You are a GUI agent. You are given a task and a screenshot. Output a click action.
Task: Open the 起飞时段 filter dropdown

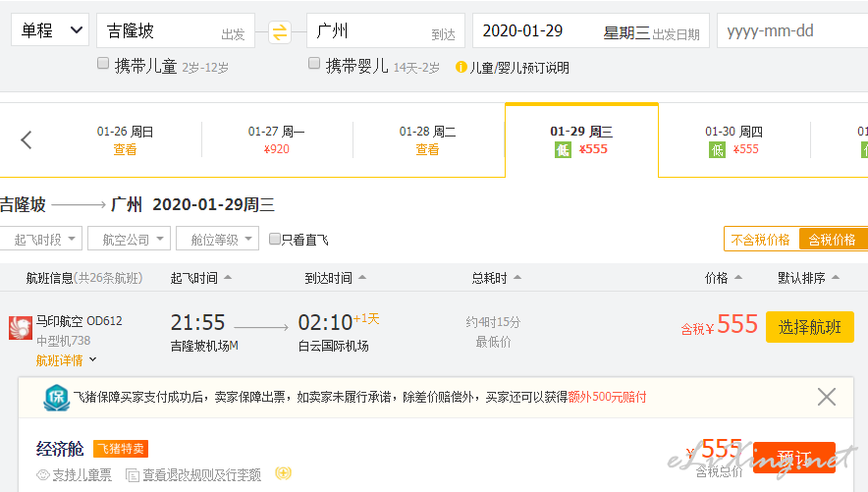41,239
